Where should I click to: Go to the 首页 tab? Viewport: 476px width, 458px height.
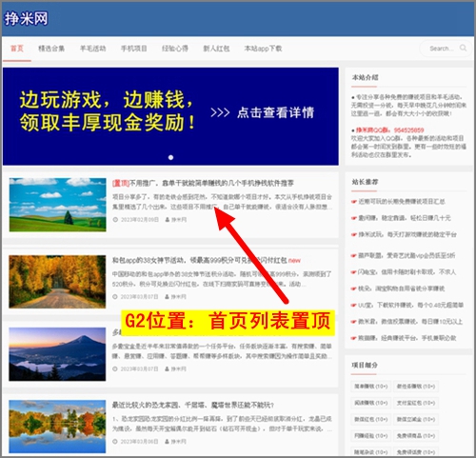pos(17,49)
